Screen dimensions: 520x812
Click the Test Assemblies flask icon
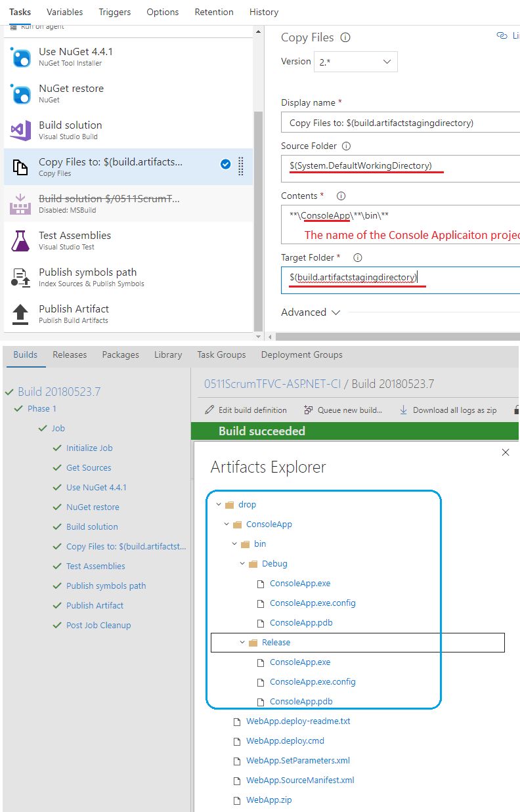point(21,241)
